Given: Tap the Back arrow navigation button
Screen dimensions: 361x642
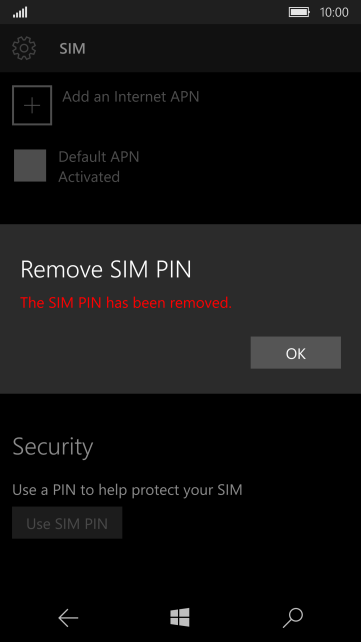Looking at the screenshot, I should pyautogui.click(x=68, y=617).
